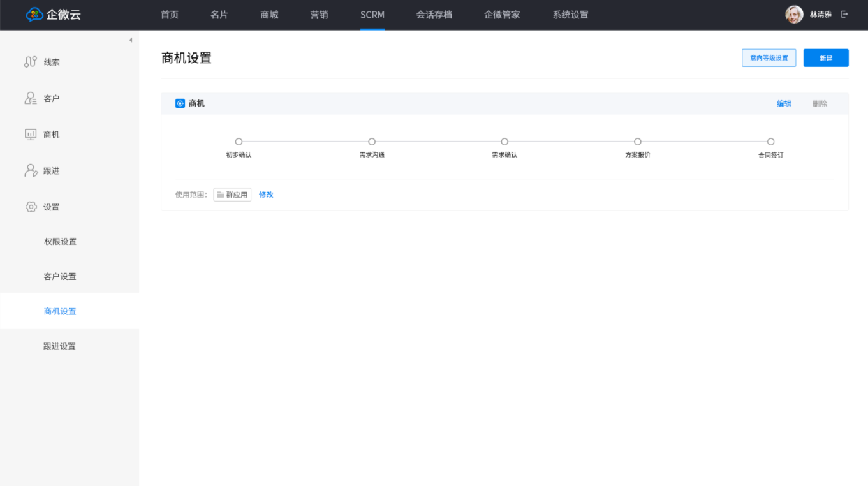Select the 初步确认 stage node
This screenshot has height=486, width=868.
click(239, 142)
